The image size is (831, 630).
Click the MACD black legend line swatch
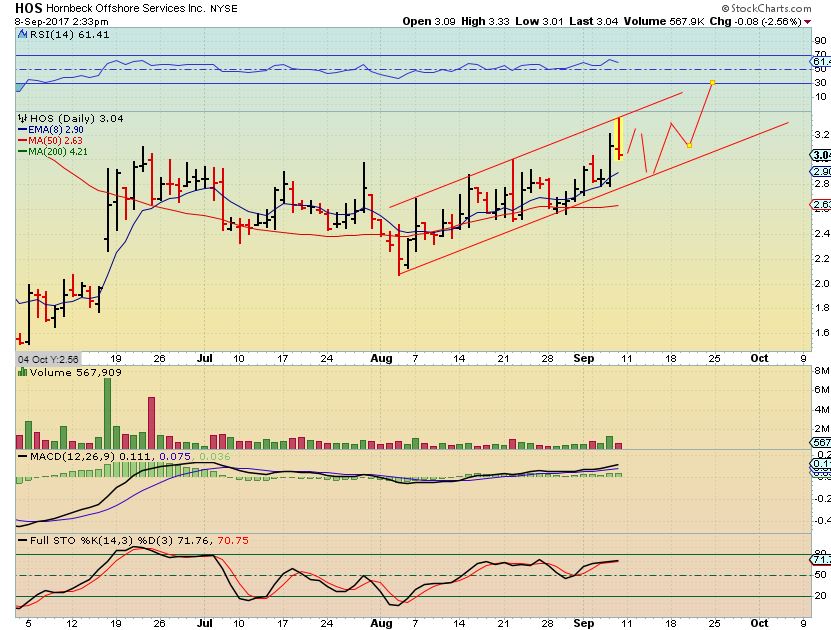(x=23, y=456)
